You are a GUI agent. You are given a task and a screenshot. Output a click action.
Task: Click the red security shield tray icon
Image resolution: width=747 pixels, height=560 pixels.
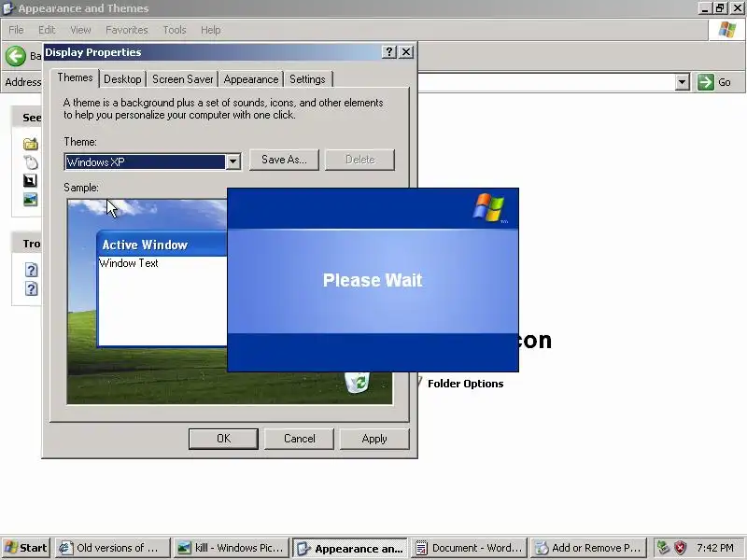(681, 548)
